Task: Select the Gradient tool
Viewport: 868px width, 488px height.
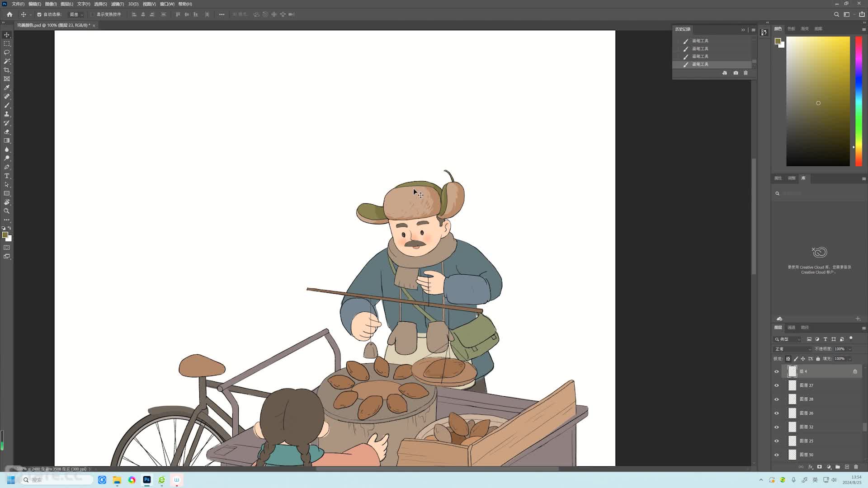Action: tap(7, 141)
